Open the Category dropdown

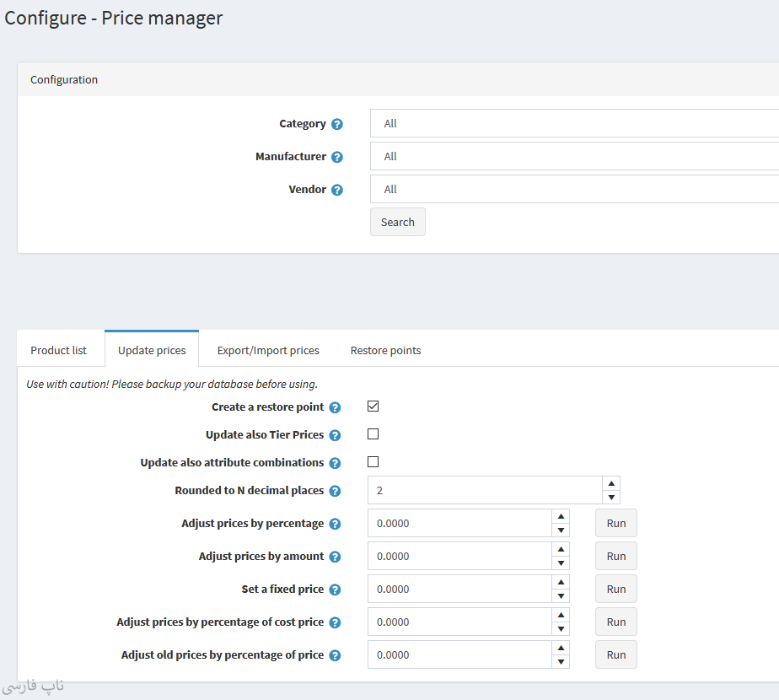(573, 123)
